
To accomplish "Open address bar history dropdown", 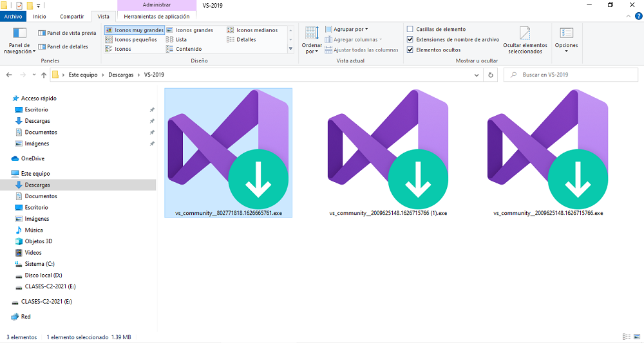I will (x=477, y=75).
